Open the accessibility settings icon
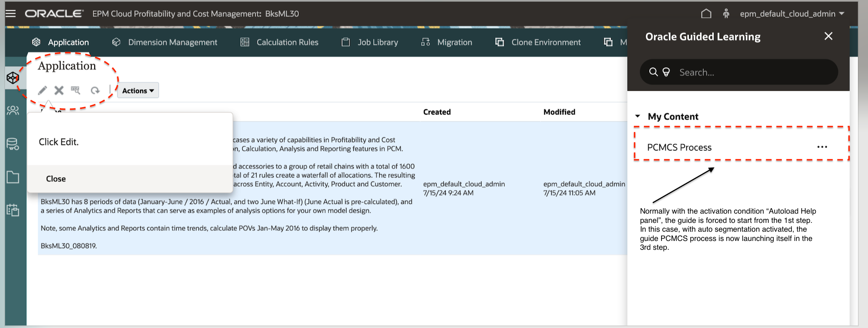 click(x=726, y=13)
